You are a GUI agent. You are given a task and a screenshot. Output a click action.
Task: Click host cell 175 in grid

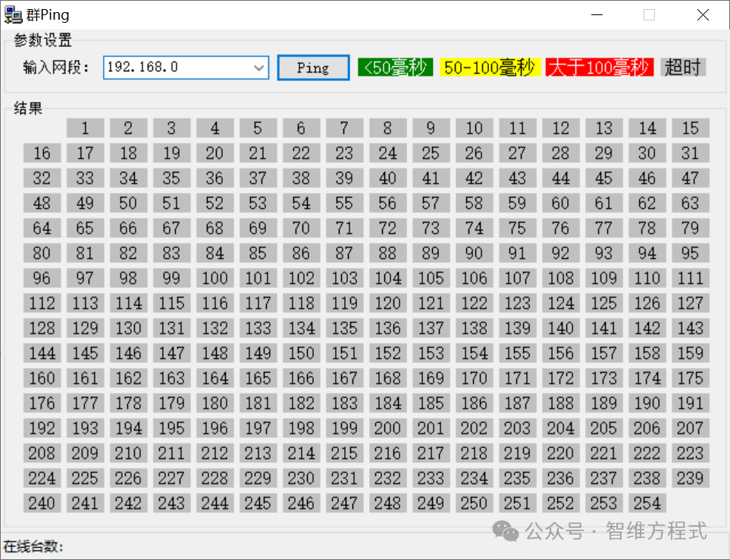[x=690, y=378]
